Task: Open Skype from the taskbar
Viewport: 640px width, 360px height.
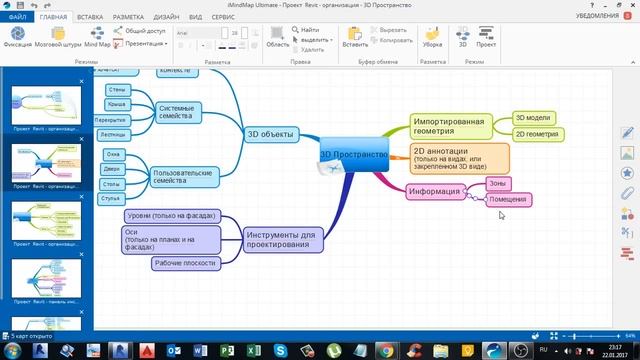Action: [281, 351]
